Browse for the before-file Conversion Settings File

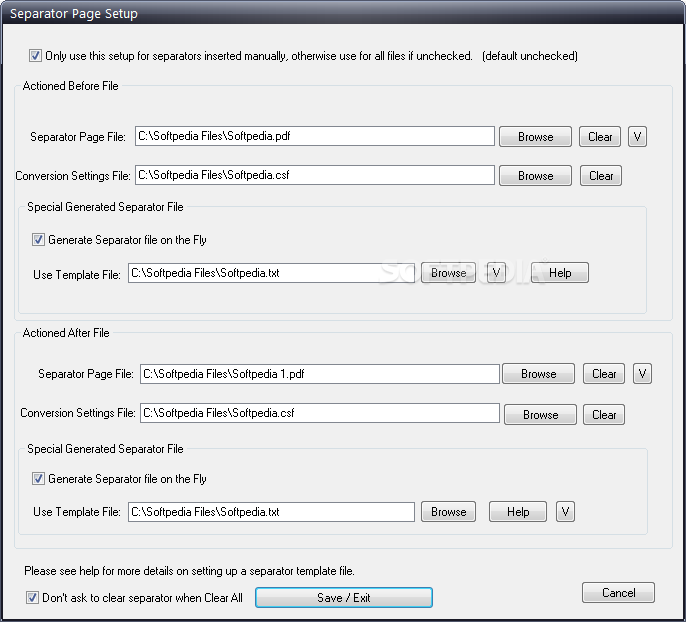point(535,176)
